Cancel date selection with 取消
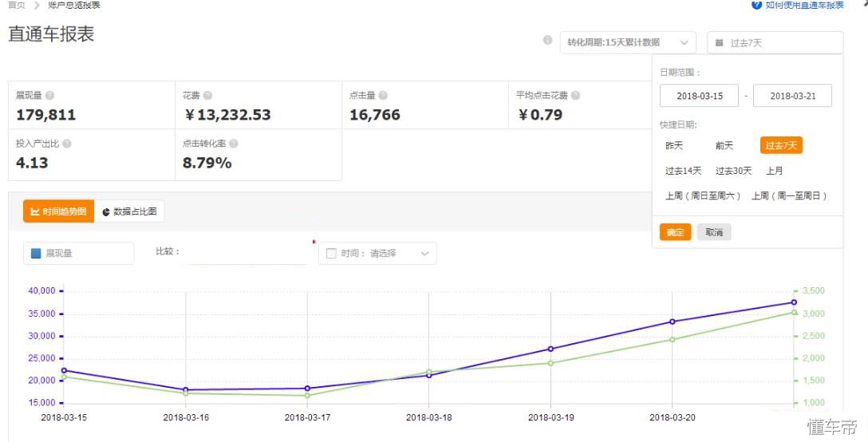Viewport: 868px width, 442px height. [x=714, y=232]
